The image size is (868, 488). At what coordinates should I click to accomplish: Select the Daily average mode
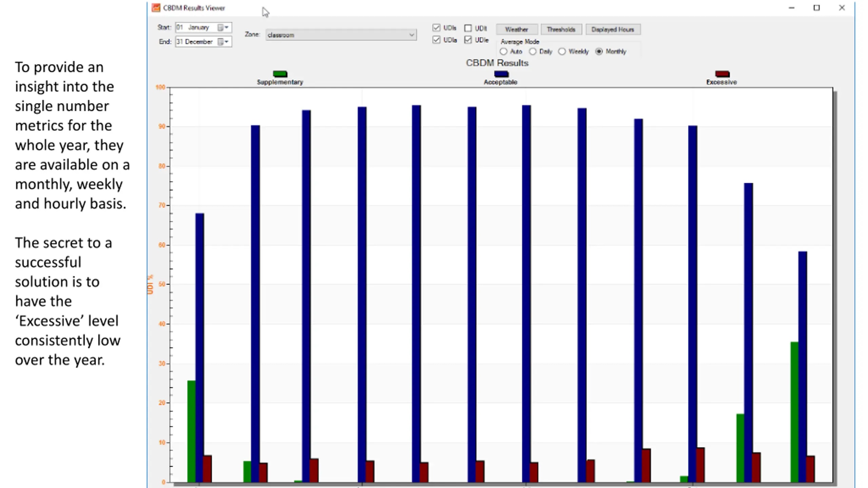[x=533, y=52]
